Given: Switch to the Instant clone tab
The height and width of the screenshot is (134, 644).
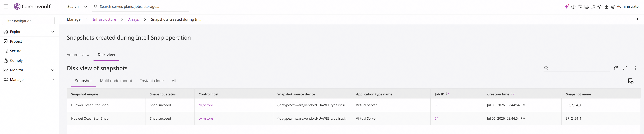Looking at the screenshot, I should (152, 81).
